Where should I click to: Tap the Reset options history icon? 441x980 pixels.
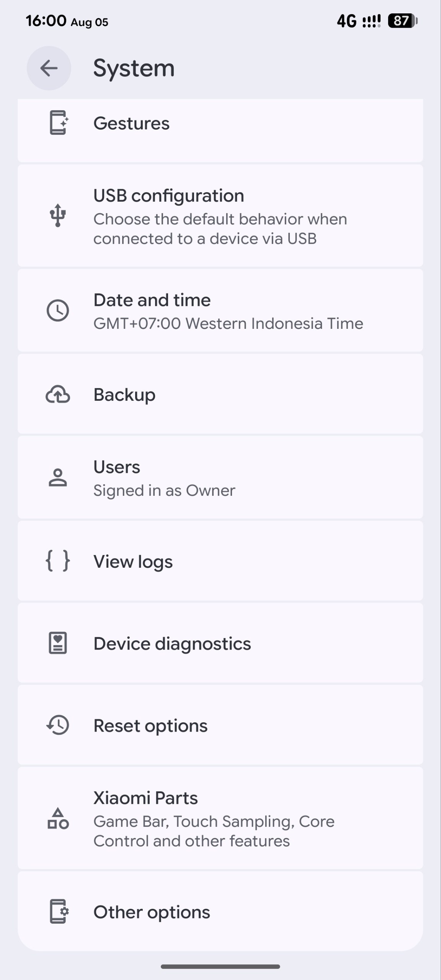(x=58, y=725)
